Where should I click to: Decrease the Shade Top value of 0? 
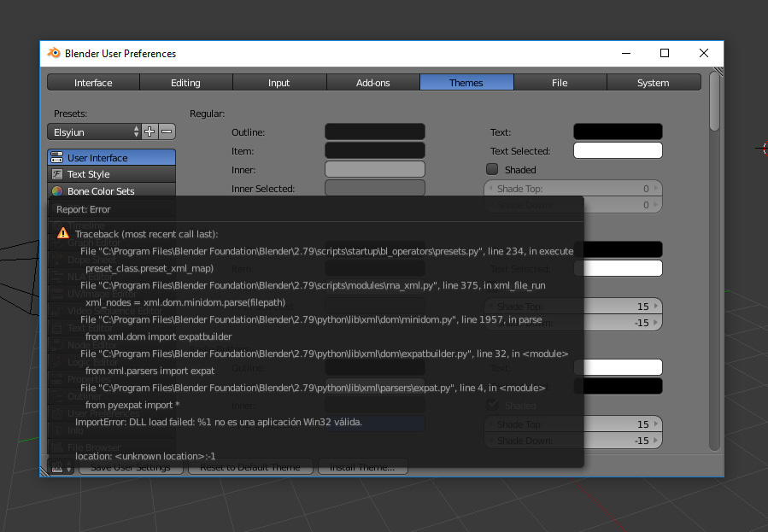click(x=490, y=189)
